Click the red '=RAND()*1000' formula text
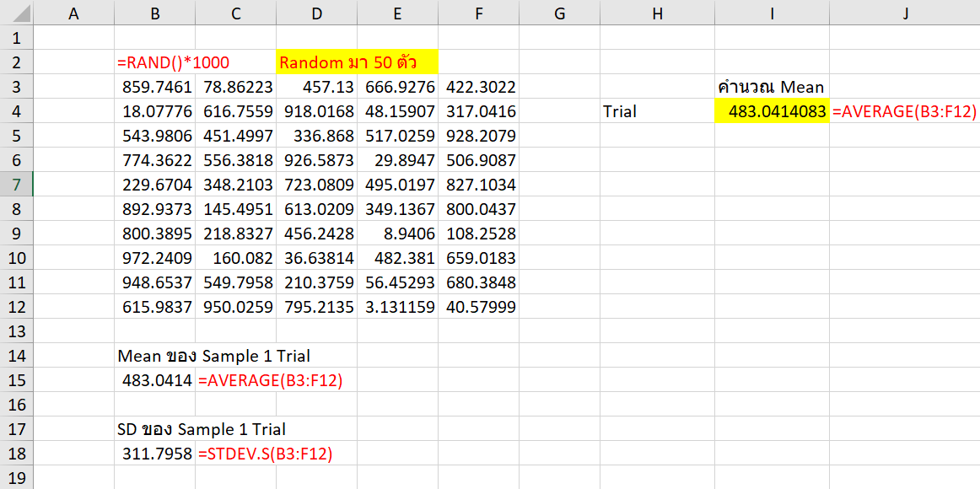This screenshot has height=489, width=980. click(172, 62)
